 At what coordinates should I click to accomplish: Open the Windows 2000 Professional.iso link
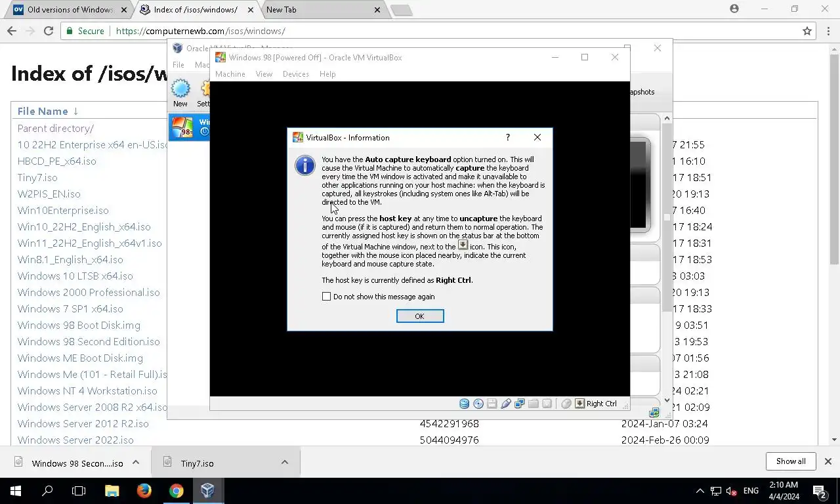click(x=89, y=292)
